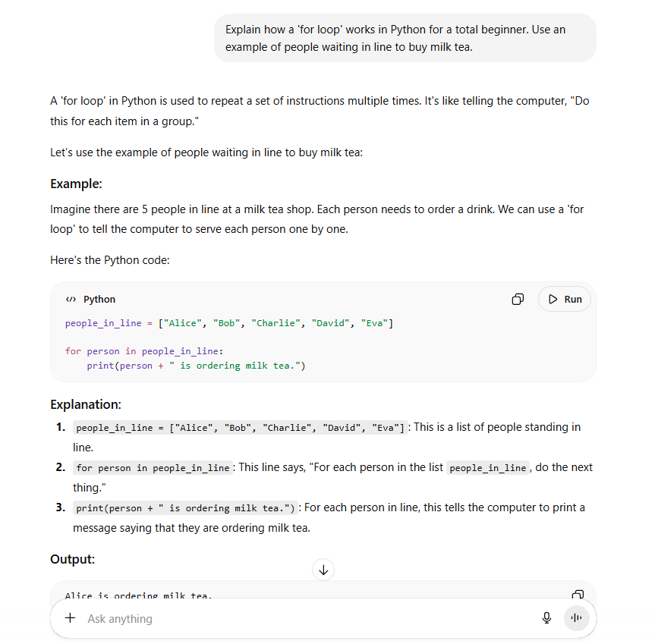Click 'Let's use the example' sentence

pyautogui.click(x=206, y=152)
